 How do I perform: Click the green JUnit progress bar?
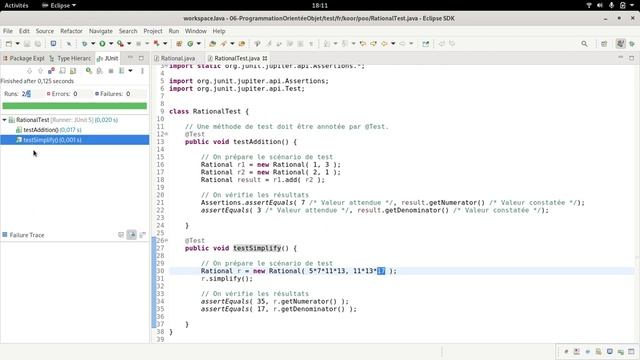(75, 106)
